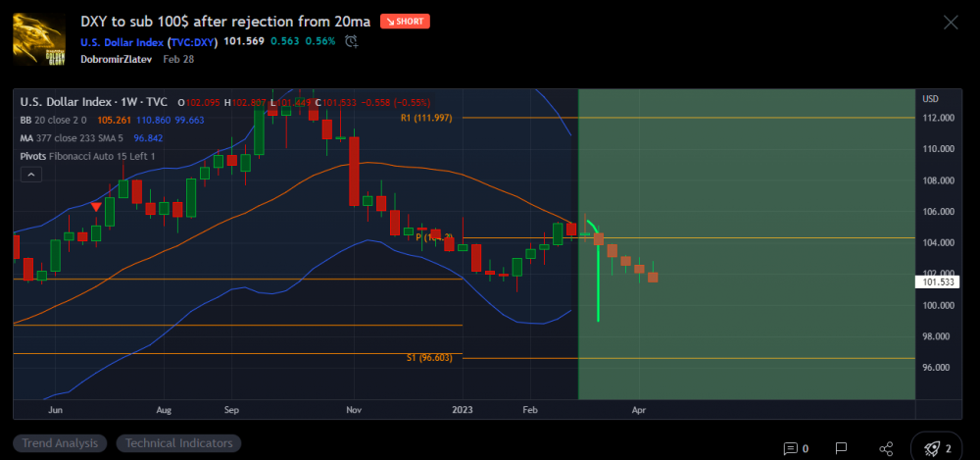Image resolution: width=980 pixels, height=460 pixels.
Task: Click the USD currency label on price axis
Action: [x=931, y=99]
